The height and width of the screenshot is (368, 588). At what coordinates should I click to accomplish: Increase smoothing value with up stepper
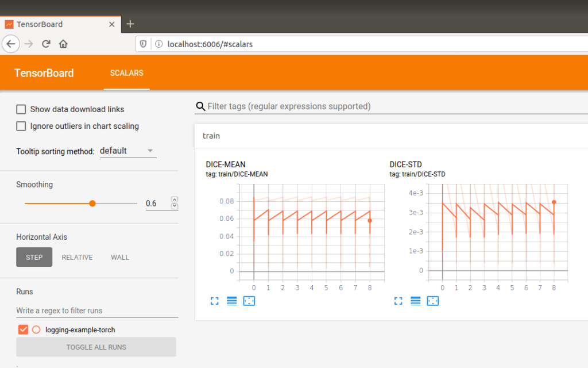click(x=175, y=200)
